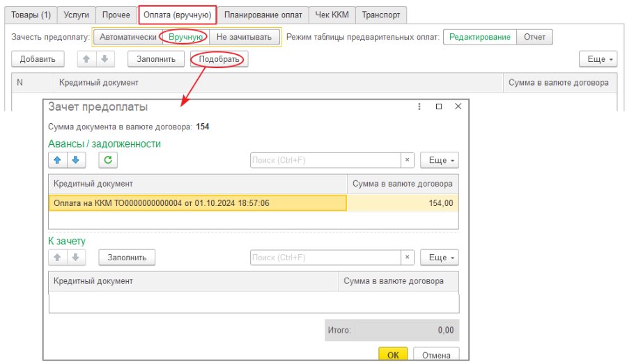This screenshot has width=627, height=364.
Task: Open the Чек ККМ tab
Action: (x=332, y=15)
